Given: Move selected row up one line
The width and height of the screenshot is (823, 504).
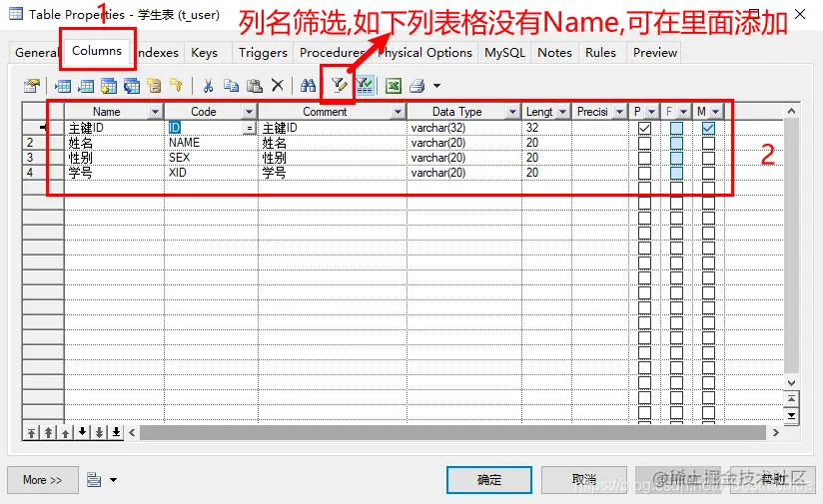Looking at the screenshot, I should 65,433.
